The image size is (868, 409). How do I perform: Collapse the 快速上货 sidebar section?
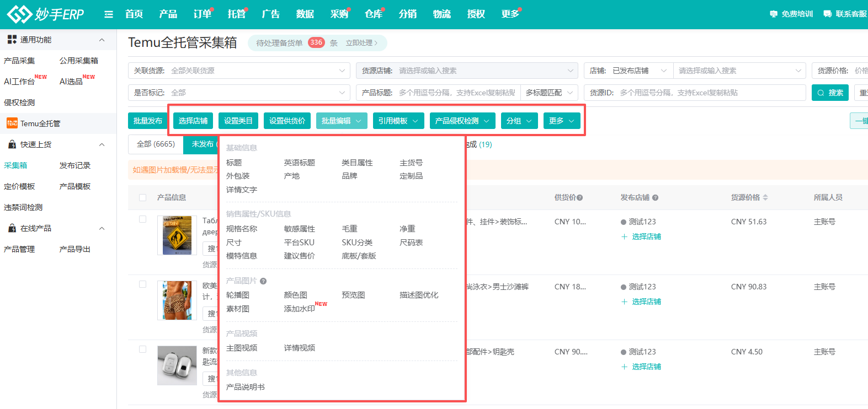[x=102, y=144]
